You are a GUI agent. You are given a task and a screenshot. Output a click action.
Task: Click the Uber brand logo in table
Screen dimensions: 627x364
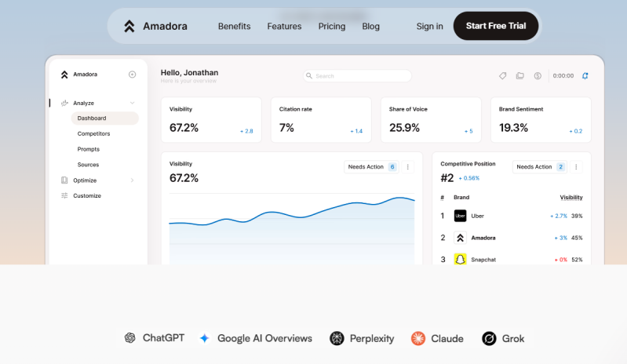point(460,216)
